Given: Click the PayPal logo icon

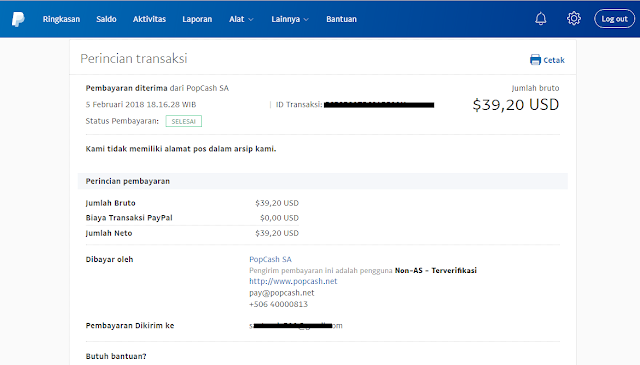Looking at the screenshot, I should point(18,19).
